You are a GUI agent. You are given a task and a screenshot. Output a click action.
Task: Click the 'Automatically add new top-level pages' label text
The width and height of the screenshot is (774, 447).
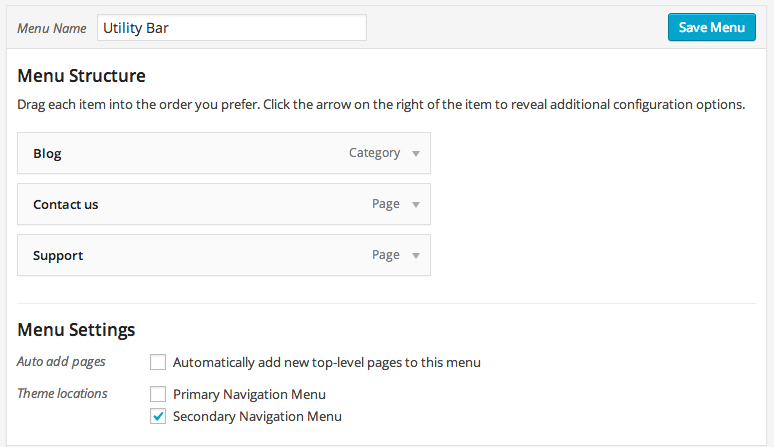click(326, 362)
